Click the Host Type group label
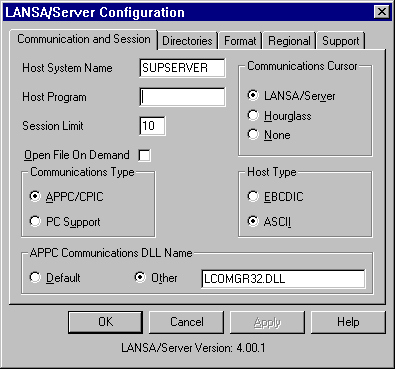 tap(272, 172)
